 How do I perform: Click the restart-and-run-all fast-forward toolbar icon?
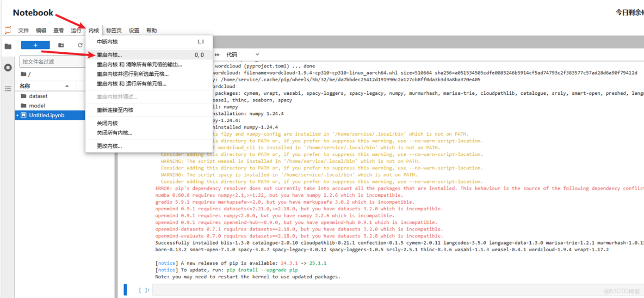[x=218, y=54]
